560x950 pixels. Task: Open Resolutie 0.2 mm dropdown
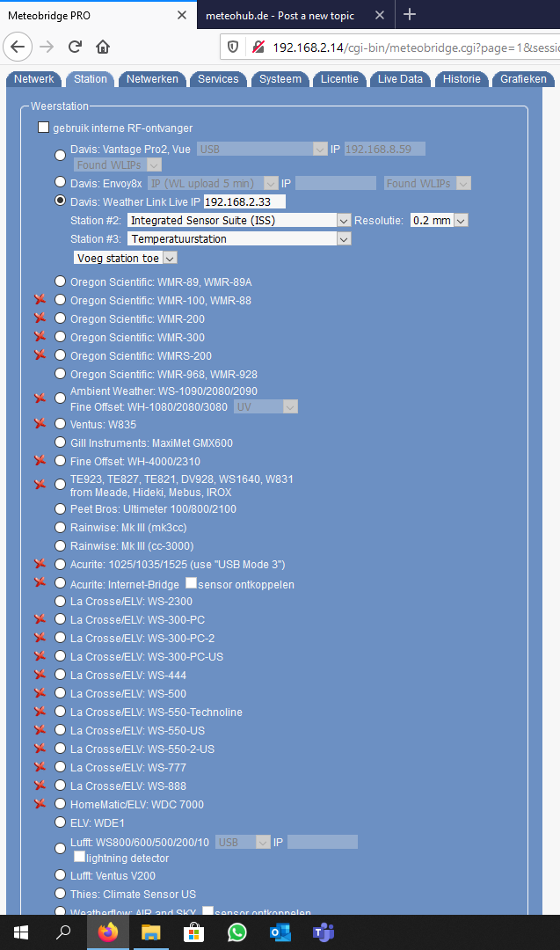point(439,221)
